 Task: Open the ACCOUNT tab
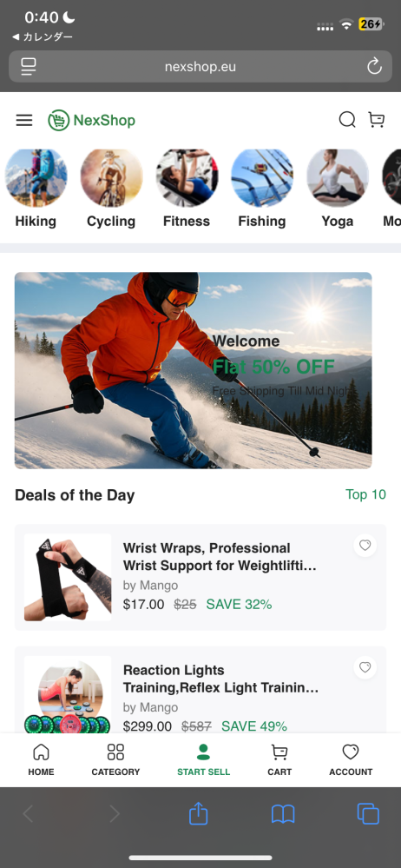[x=351, y=760]
